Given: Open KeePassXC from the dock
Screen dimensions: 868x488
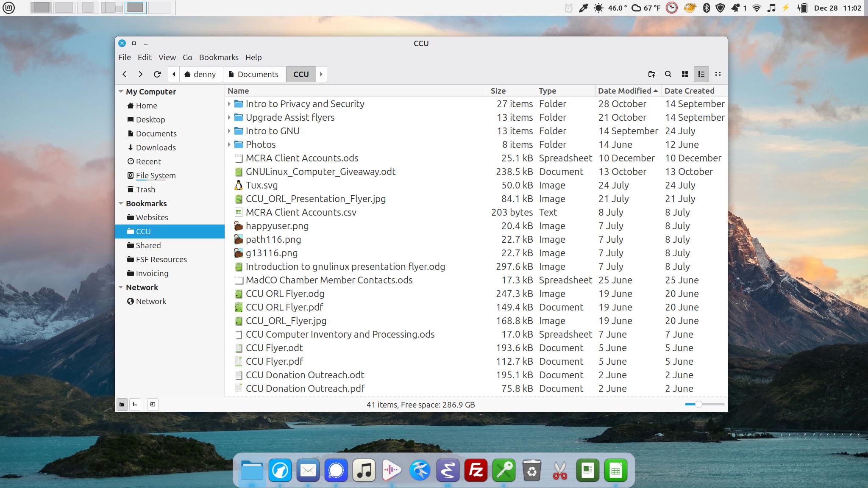Looking at the screenshot, I should point(505,470).
